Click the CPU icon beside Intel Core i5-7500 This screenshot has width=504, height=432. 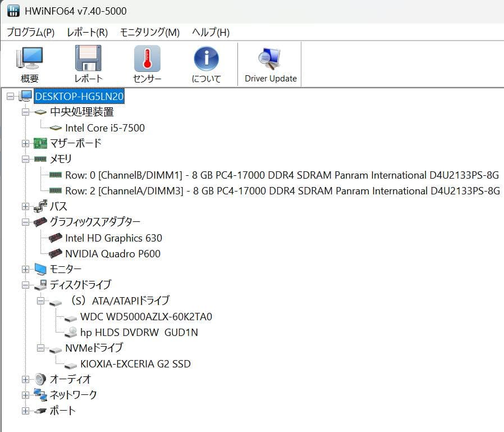[x=55, y=128]
